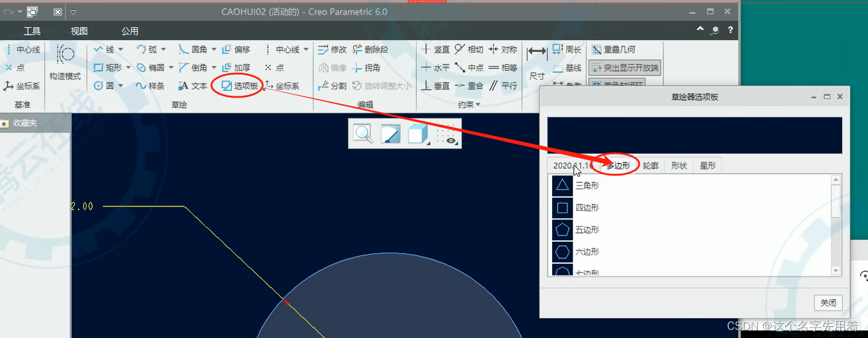Expand the 圆 circle dropdown arrow
868x338 pixels.
pyautogui.click(x=121, y=86)
